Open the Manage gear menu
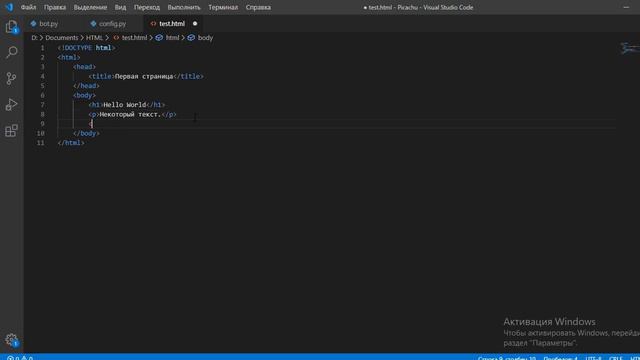 [x=11, y=340]
